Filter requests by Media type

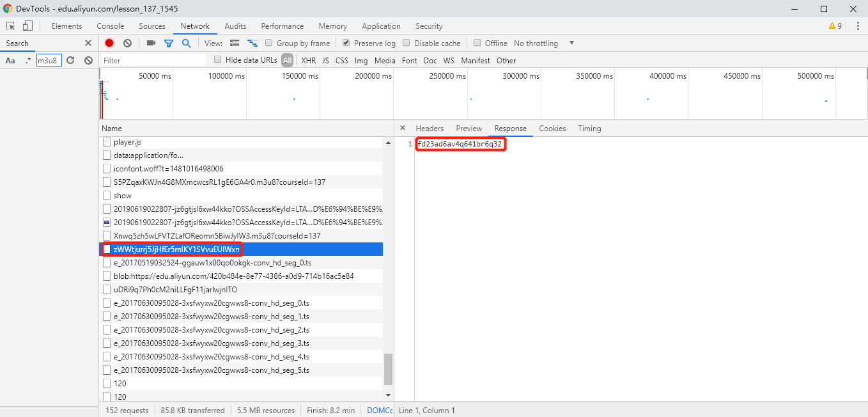point(385,60)
